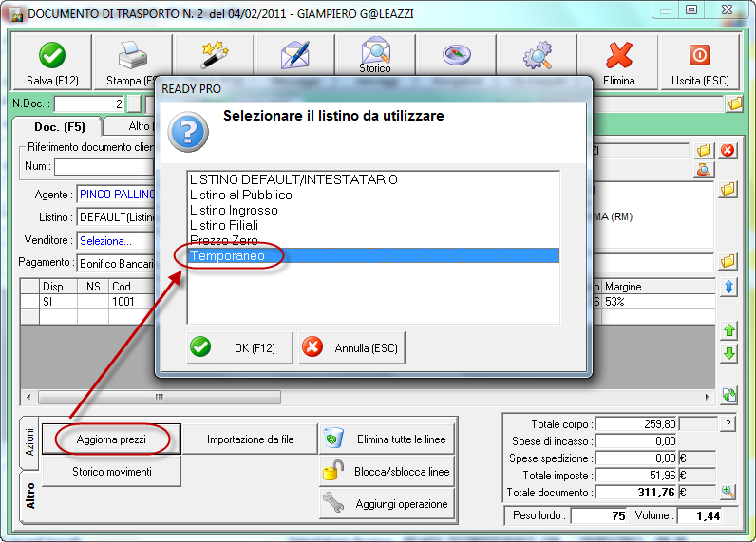
Task: Click Volume value 1,44
Action: click(x=699, y=515)
